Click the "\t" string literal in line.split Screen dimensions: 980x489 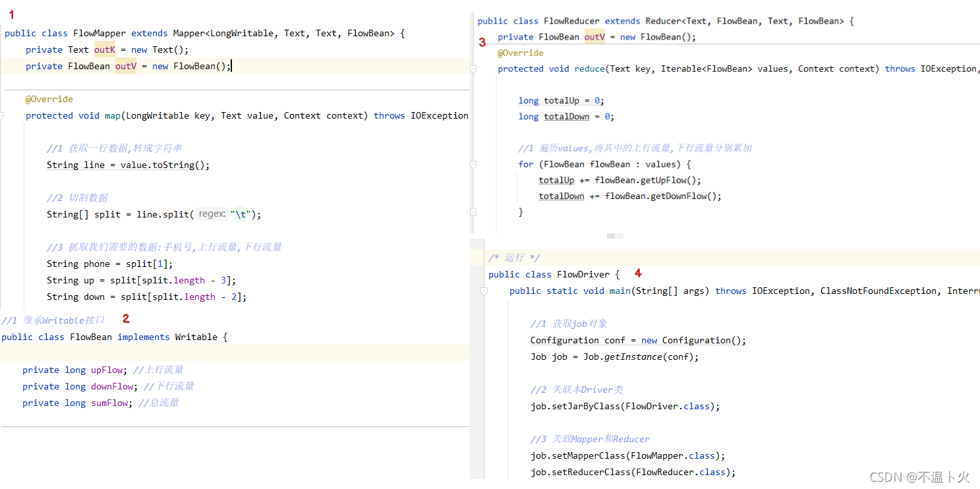[241, 214]
